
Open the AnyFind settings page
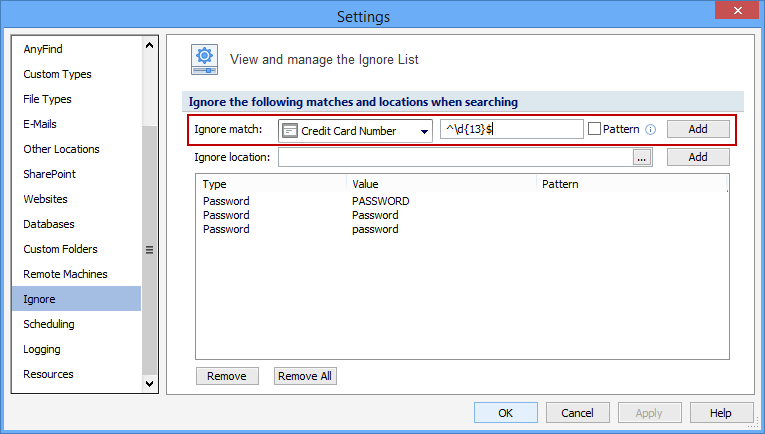[x=43, y=49]
